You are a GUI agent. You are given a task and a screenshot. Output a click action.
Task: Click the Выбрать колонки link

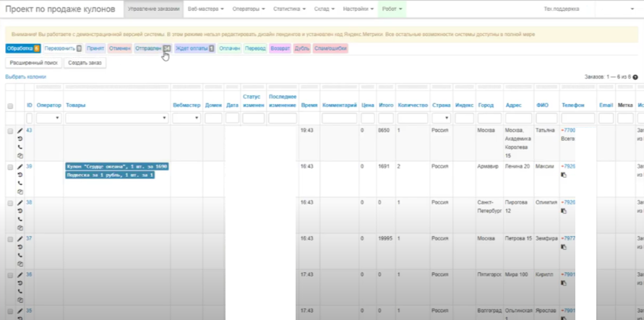click(x=26, y=77)
